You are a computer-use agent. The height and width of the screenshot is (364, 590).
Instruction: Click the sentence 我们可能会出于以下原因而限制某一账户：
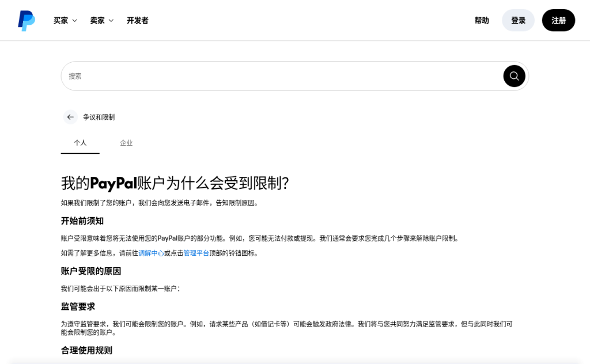pos(121,289)
